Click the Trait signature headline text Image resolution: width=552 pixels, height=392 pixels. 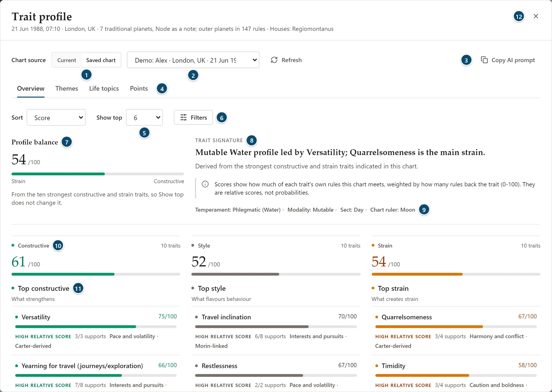(340, 152)
